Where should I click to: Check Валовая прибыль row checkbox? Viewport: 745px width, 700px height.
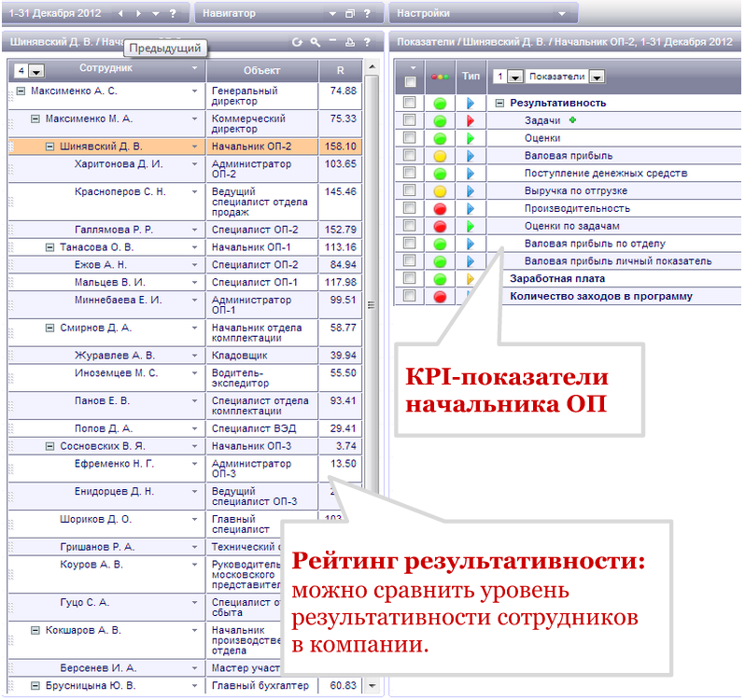(409, 155)
